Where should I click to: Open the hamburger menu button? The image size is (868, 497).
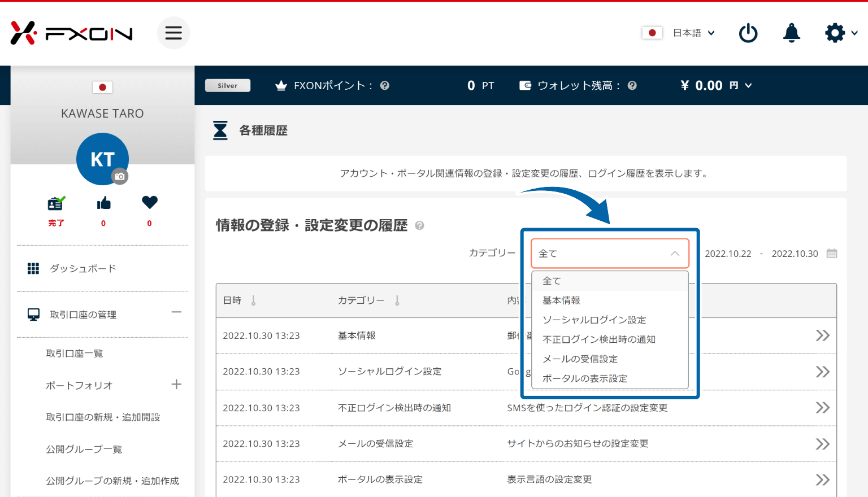coord(173,33)
